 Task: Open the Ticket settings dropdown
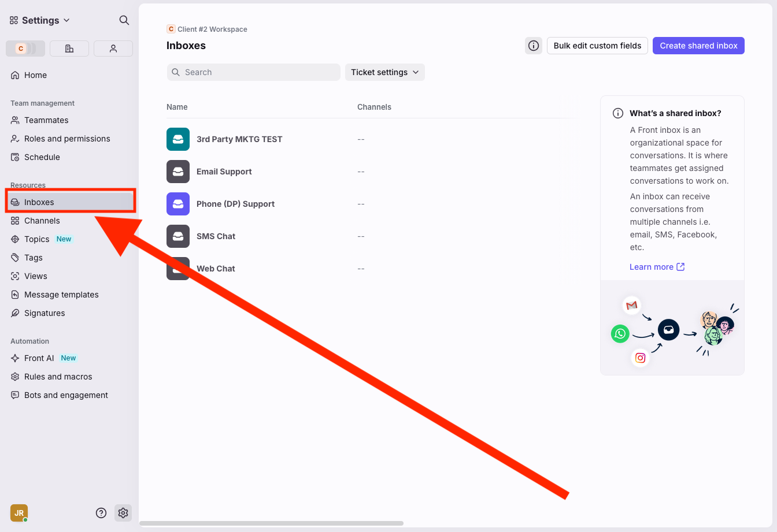(384, 72)
